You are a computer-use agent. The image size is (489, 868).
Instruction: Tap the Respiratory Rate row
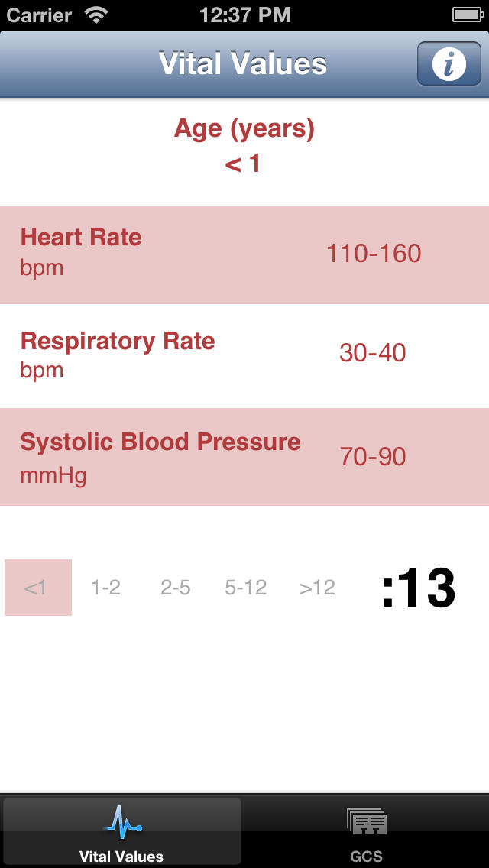(244, 356)
